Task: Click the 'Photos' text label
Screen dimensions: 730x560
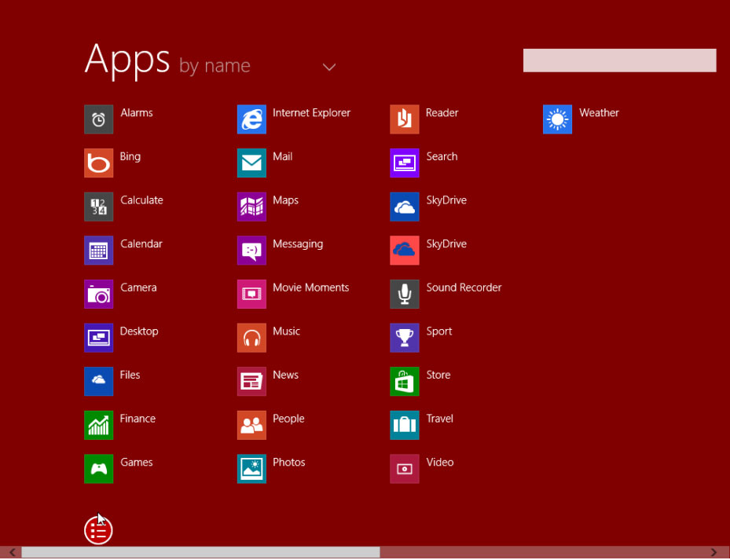Action: point(289,463)
